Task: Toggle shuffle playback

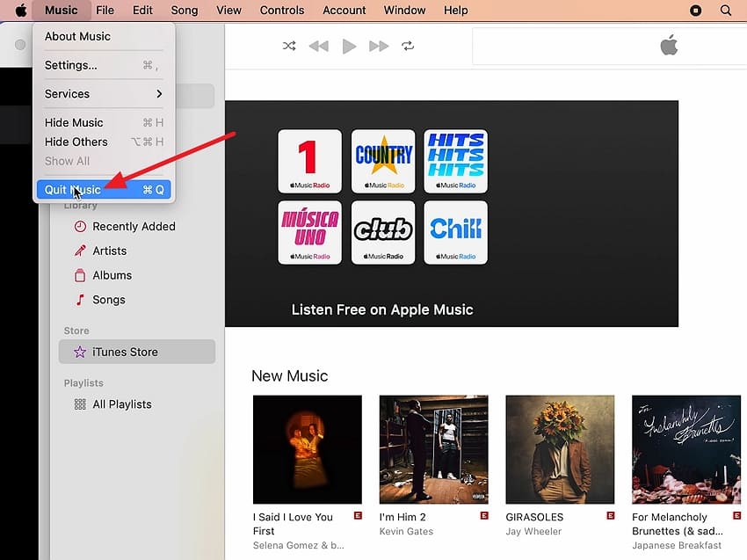Action: pos(289,46)
